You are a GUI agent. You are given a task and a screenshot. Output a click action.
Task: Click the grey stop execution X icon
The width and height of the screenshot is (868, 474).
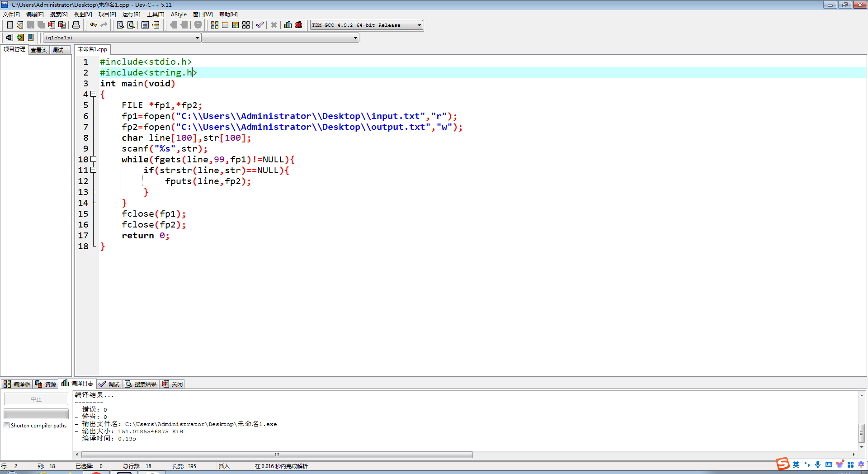point(274,25)
